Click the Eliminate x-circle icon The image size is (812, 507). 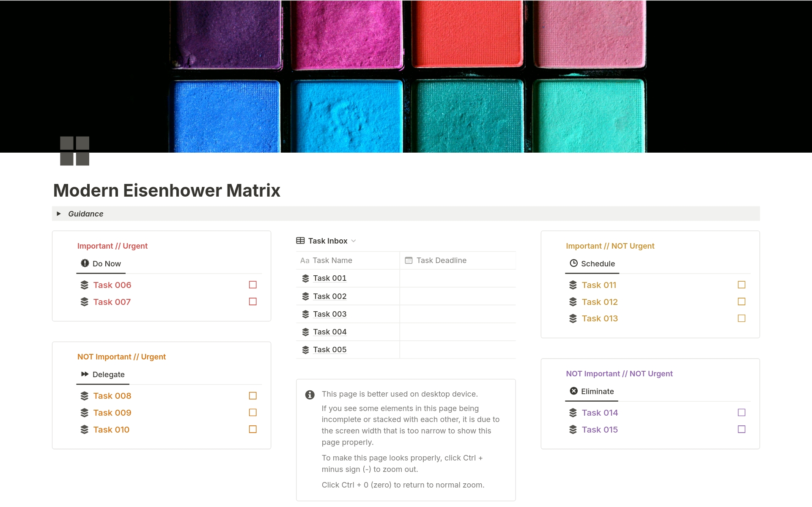point(573,391)
